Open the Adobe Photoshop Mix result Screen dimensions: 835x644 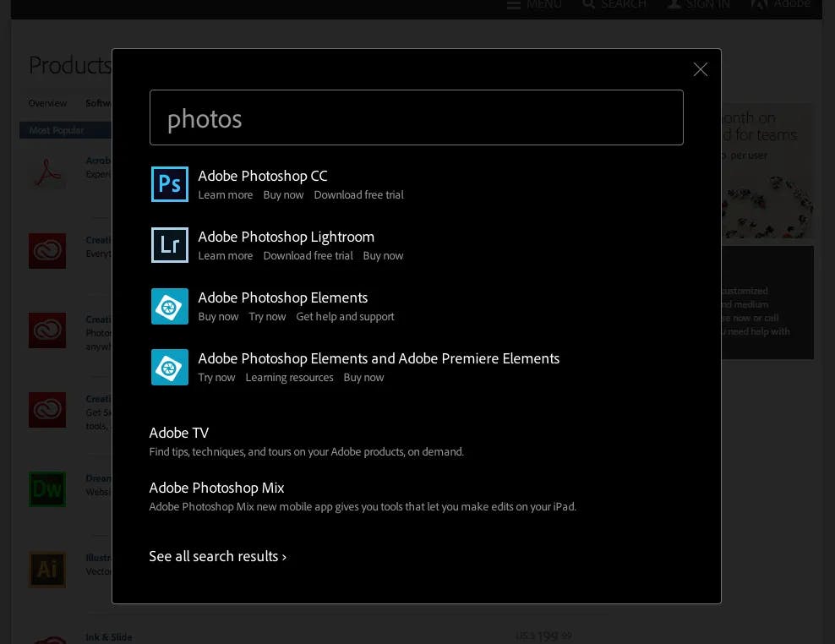216,488
